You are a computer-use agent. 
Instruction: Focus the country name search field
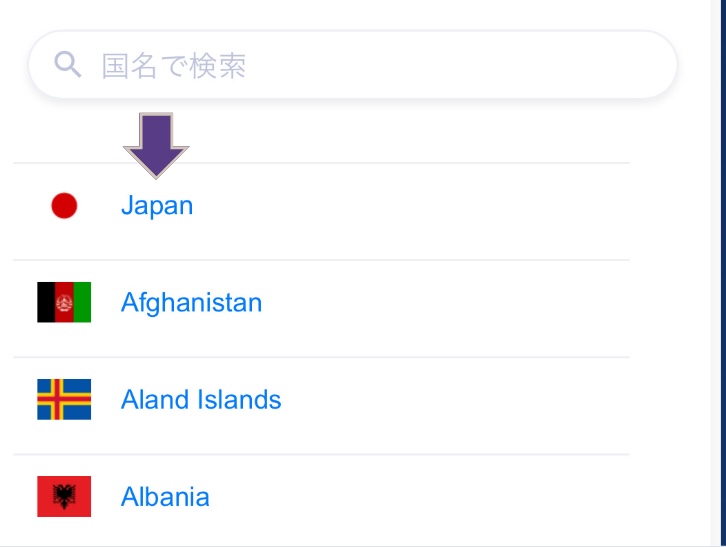[x=353, y=65]
